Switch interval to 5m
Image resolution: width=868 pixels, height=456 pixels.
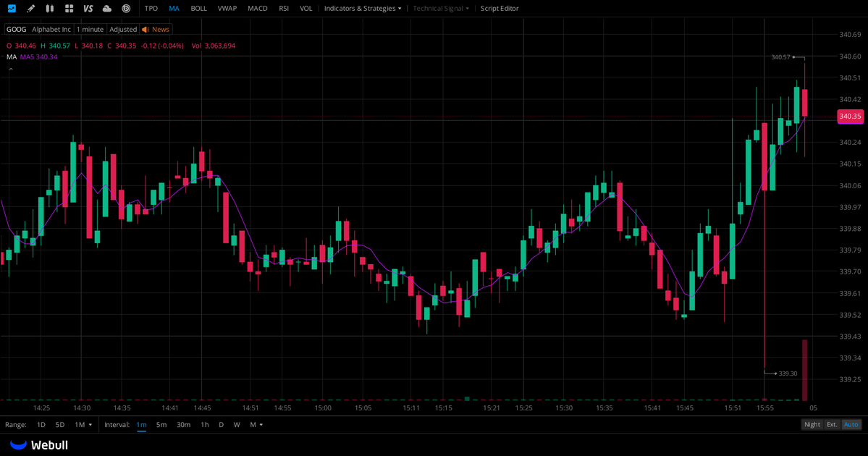click(x=161, y=424)
